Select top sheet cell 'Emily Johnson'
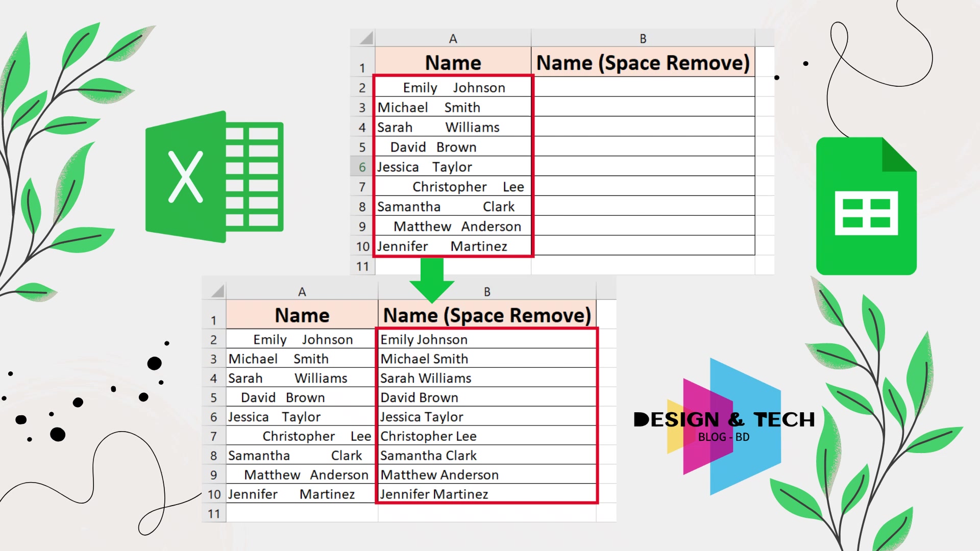Screen dimensions: 980x551 point(453,87)
